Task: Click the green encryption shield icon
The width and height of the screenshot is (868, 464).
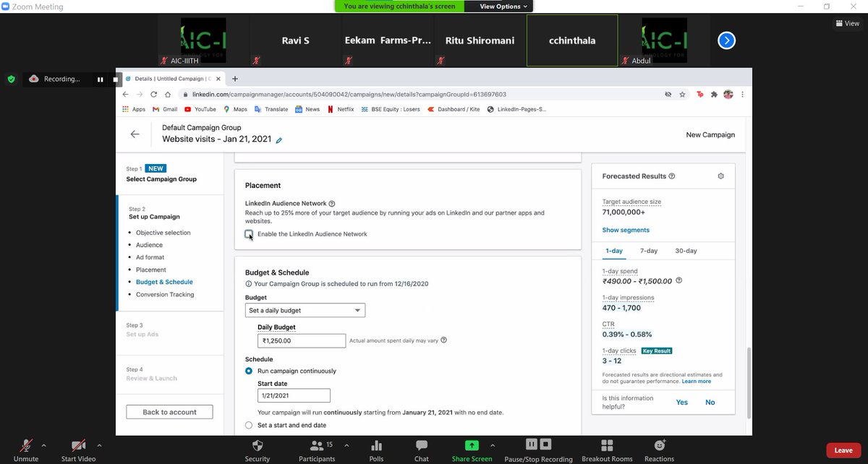Action: click(x=11, y=79)
